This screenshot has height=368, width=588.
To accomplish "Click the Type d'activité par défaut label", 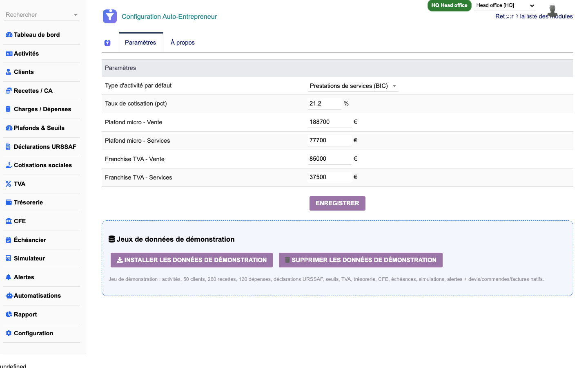I will [x=138, y=85].
